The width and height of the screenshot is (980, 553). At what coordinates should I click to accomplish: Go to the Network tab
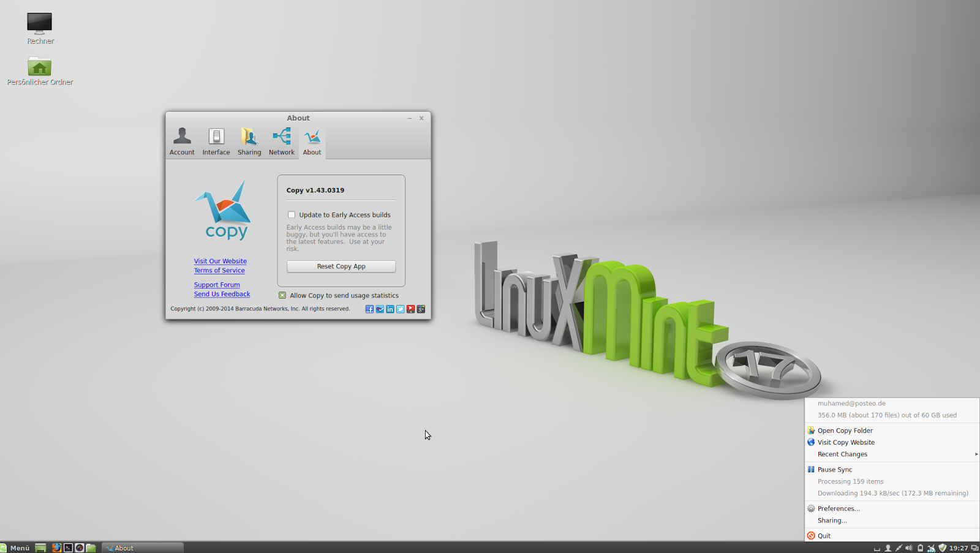(x=282, y=142)
